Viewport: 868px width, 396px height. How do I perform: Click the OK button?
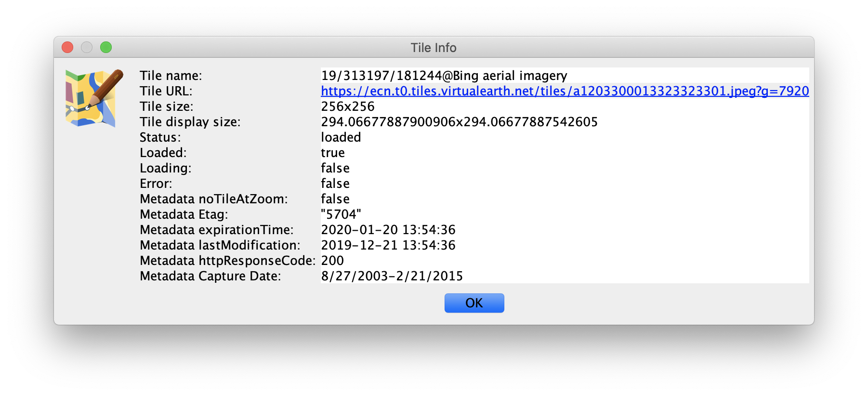[474, 303]
